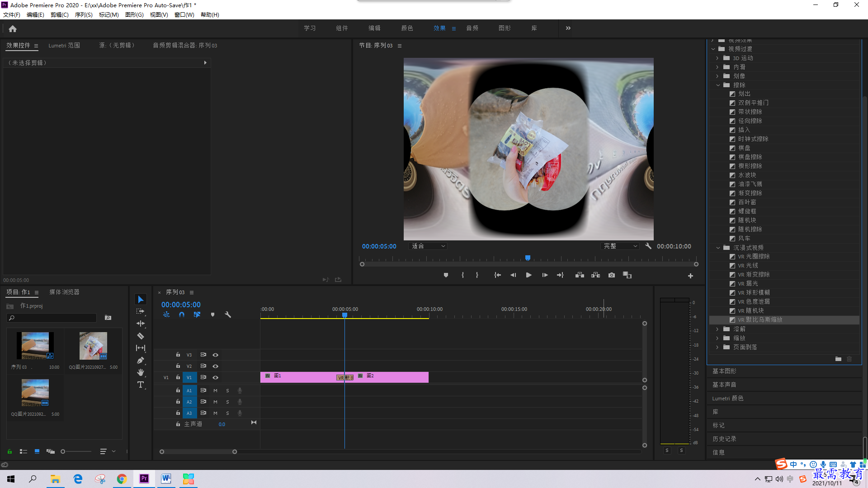Click the Extract button in the Program monitor
Screen dimensions: 868x488
595,275
